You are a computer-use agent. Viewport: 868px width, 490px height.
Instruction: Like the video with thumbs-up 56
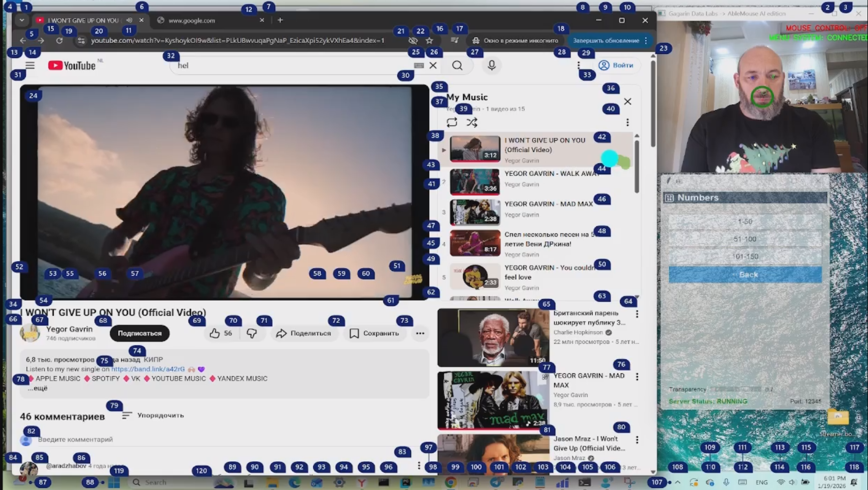click(222, 333)
